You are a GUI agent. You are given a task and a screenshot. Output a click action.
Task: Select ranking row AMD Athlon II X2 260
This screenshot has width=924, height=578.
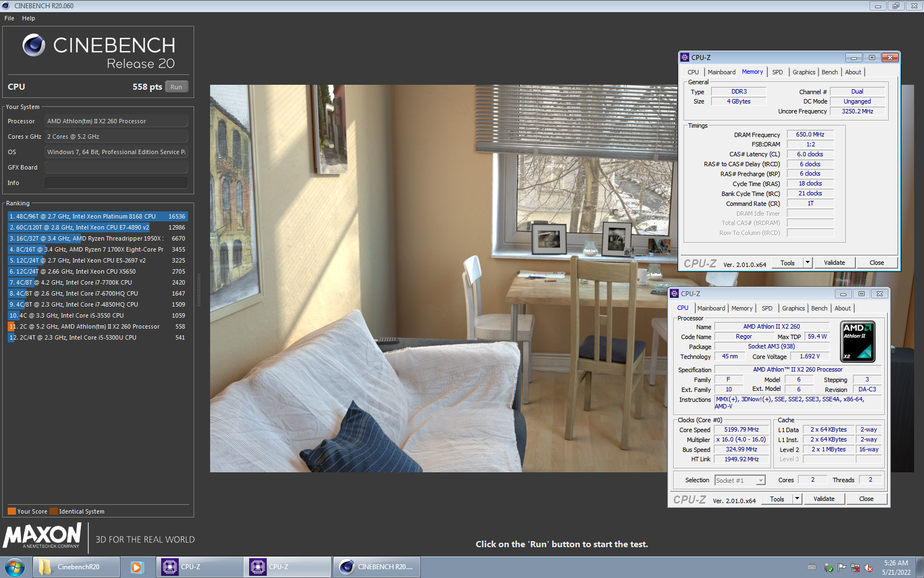[97, 326]
